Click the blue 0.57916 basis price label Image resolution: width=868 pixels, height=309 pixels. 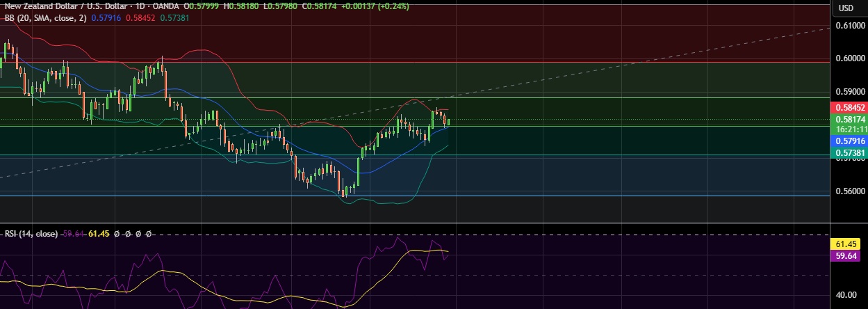(x=849, y=141)
